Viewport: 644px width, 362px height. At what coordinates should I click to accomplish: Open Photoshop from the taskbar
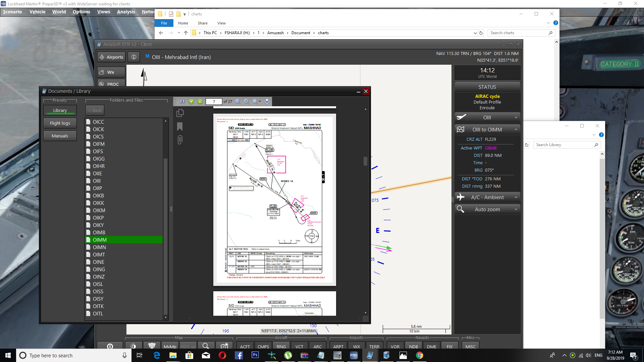click(x=255, y=355)
